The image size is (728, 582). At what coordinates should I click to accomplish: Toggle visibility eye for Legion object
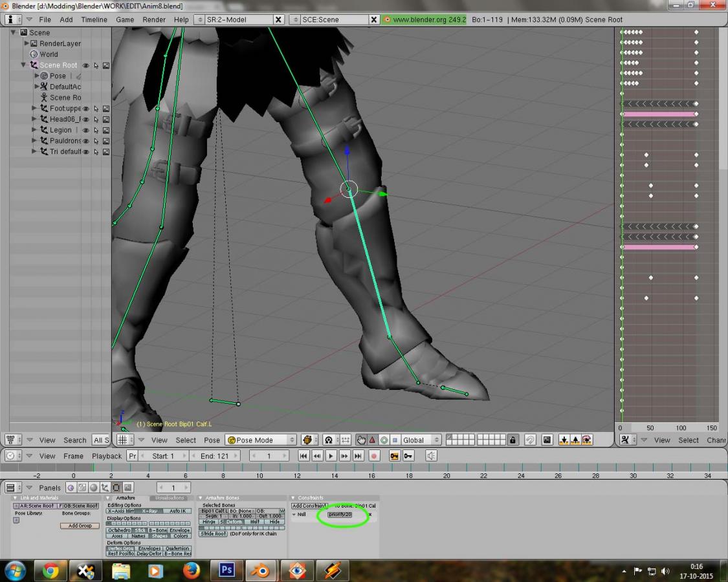point(85,130)
